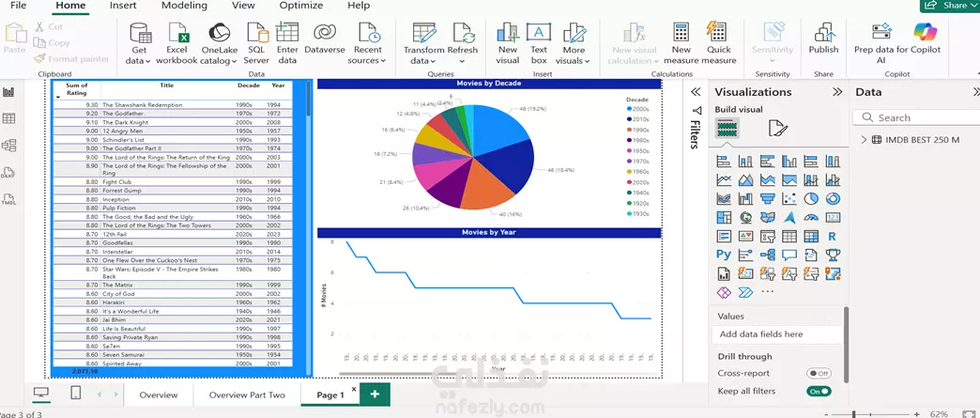Open more visuals ellipsis in gallery
This screenshot has width=980, height=418.
[768, 291]
